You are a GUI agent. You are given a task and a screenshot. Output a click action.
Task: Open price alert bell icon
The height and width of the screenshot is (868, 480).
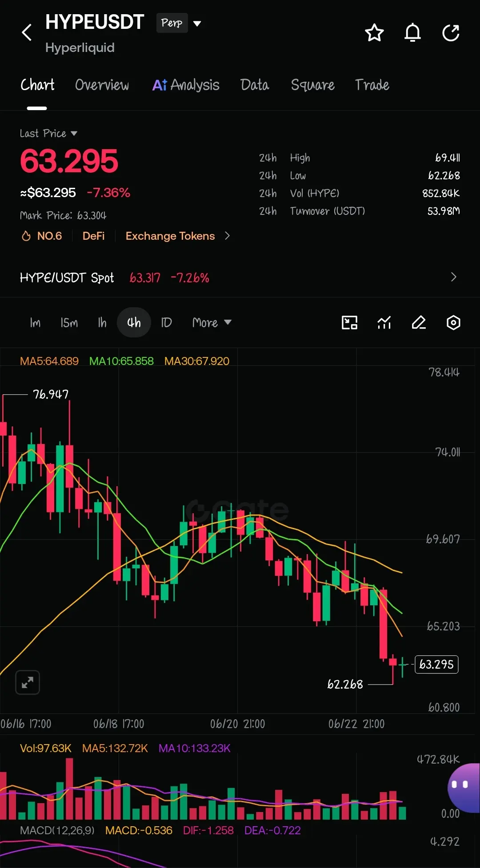[x=412, y=32]
